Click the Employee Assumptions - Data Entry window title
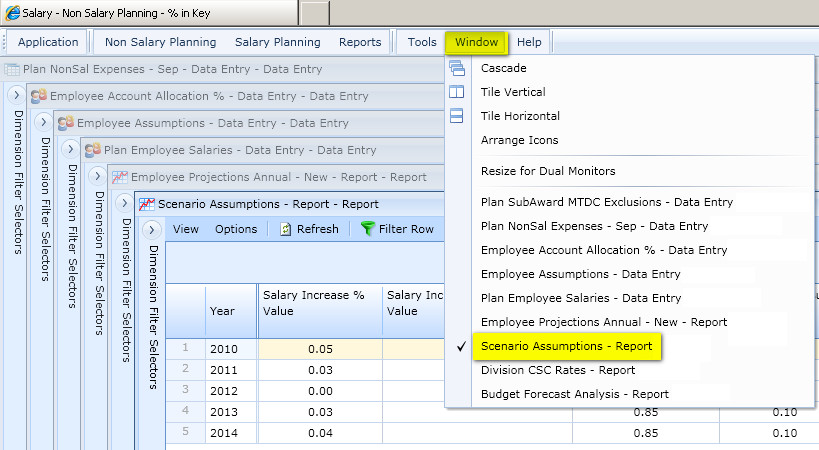 [x=213, y=123]
